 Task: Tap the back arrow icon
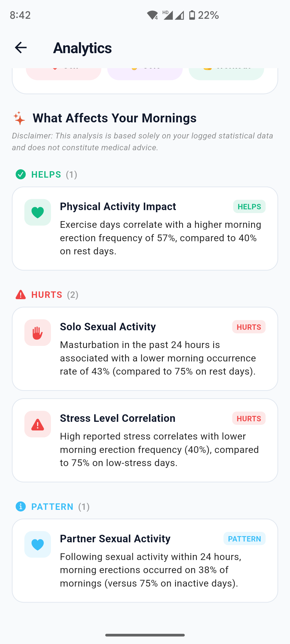[21, 48]
